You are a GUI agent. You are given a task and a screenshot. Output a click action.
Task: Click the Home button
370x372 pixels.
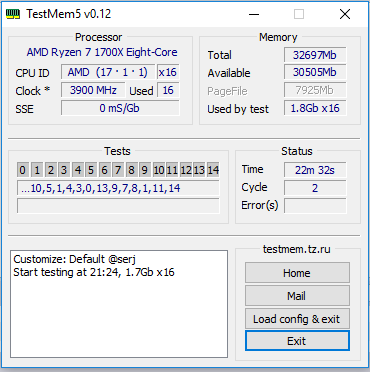tap(297, 273)
